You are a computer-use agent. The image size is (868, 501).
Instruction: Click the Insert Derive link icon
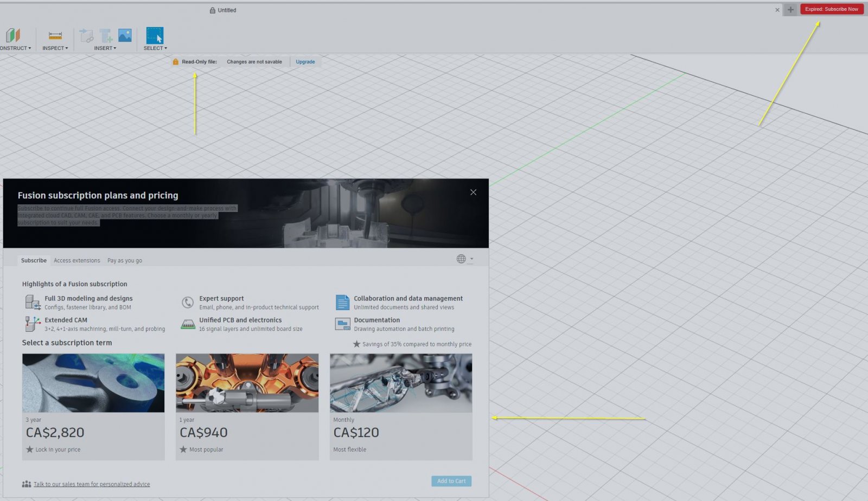[x=86, y=36]
